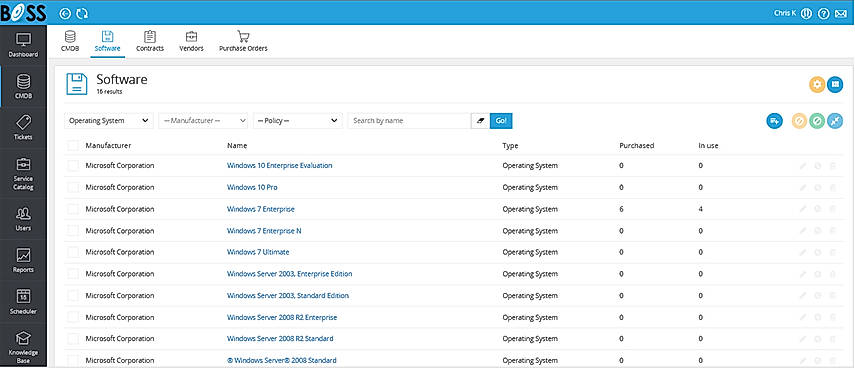Check the Windows Server 2003, Enterprise Edition checkbox

pyautogui.click(x=73, y=274)
